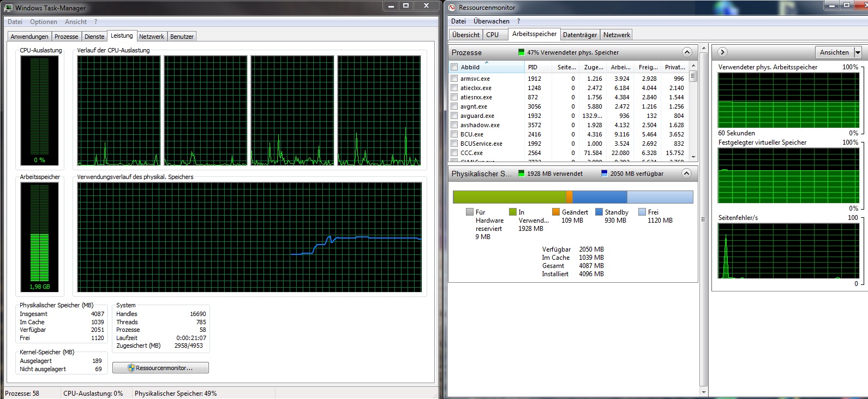868x399 pixels.
Task: Open the ? help menu in Task-Manager
Action: pos(96,22)
